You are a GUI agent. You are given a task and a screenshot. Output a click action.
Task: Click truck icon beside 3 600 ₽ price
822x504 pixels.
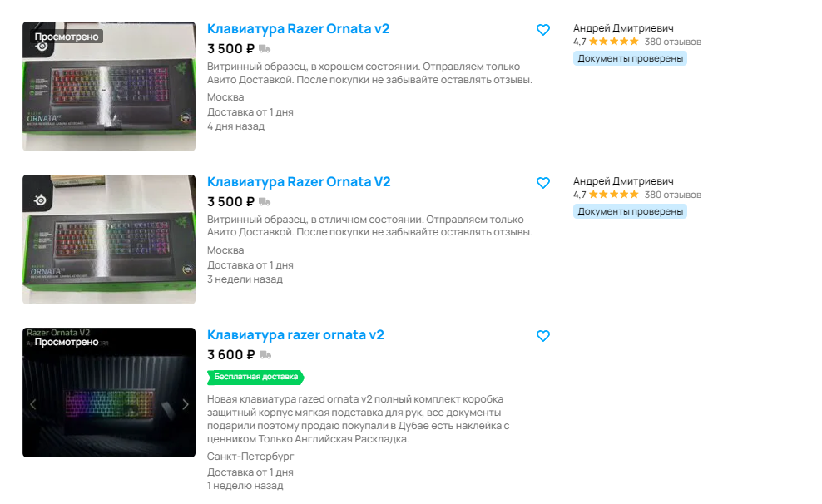point(265,355)
